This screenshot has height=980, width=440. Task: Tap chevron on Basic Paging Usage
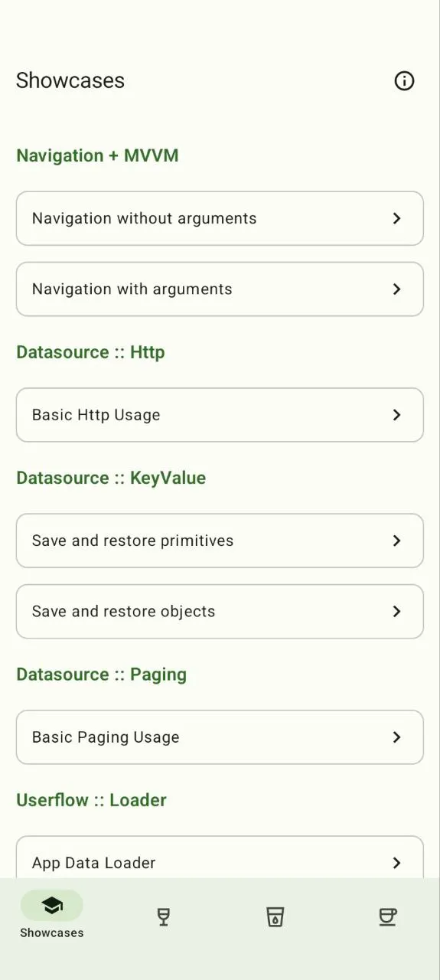pyautogui.click(x=396, y=737)
